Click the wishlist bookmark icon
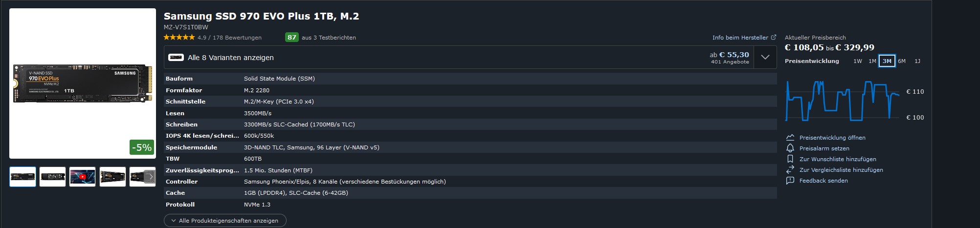The image size is (980, 228). [790, 159]
